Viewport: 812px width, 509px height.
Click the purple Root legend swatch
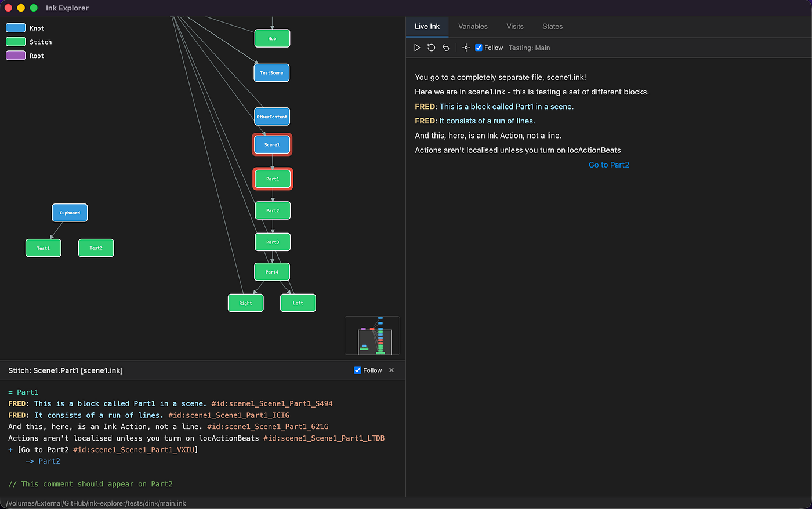pos(16,56)
